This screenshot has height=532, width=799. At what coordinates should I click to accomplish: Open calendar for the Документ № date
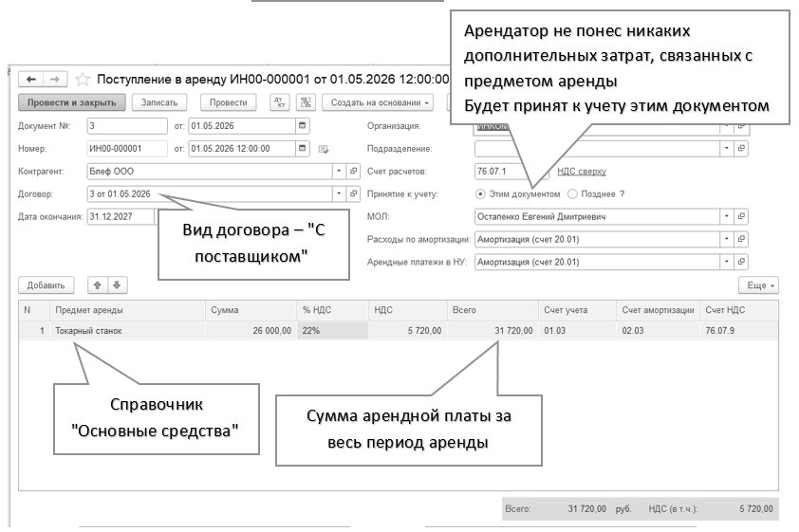pos(302,126)
